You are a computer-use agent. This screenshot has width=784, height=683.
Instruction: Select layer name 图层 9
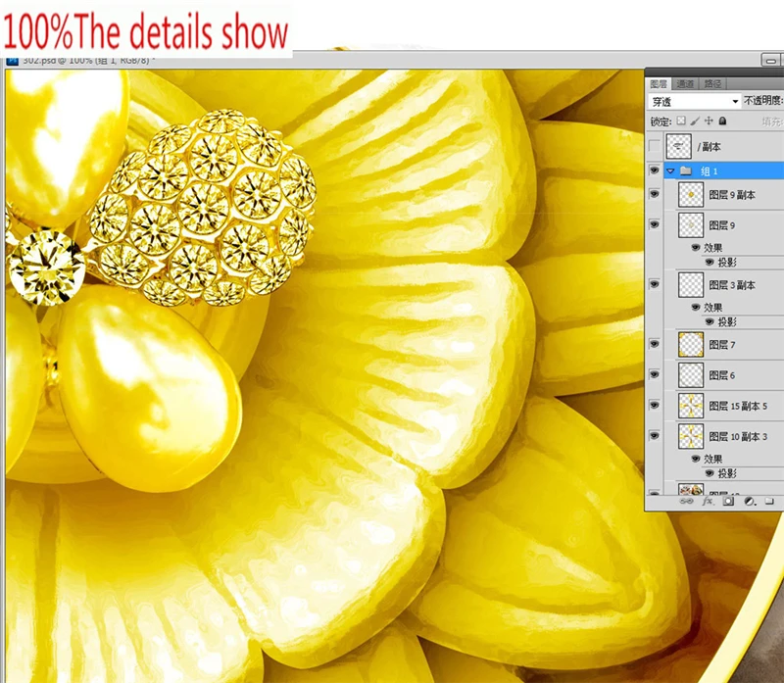(722, 225)
